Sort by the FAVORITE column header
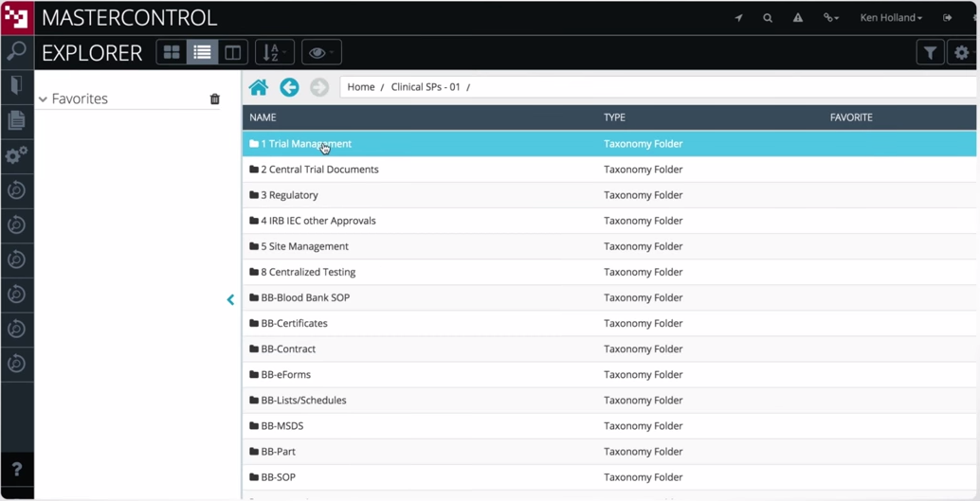Screen dimensions: 980x501 click(851, 117)
